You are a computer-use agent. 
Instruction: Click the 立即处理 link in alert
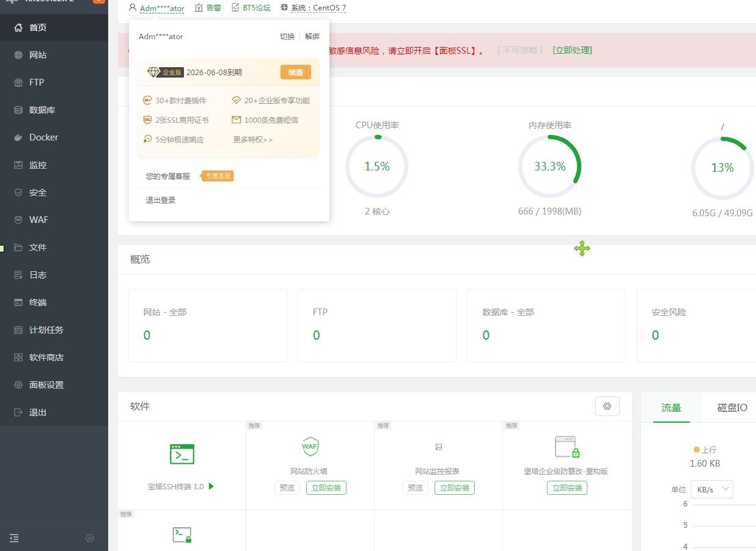point(572,50)
